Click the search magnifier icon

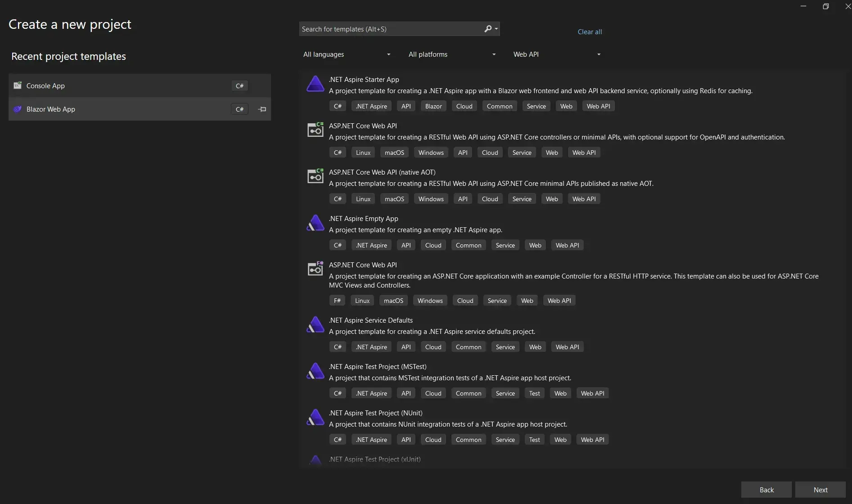click(488, 29)
